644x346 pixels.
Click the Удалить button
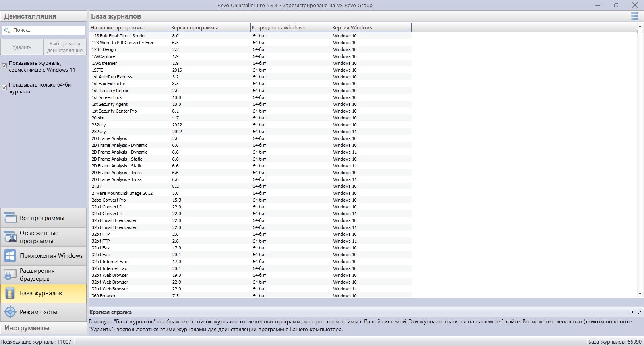pos(22,47)
